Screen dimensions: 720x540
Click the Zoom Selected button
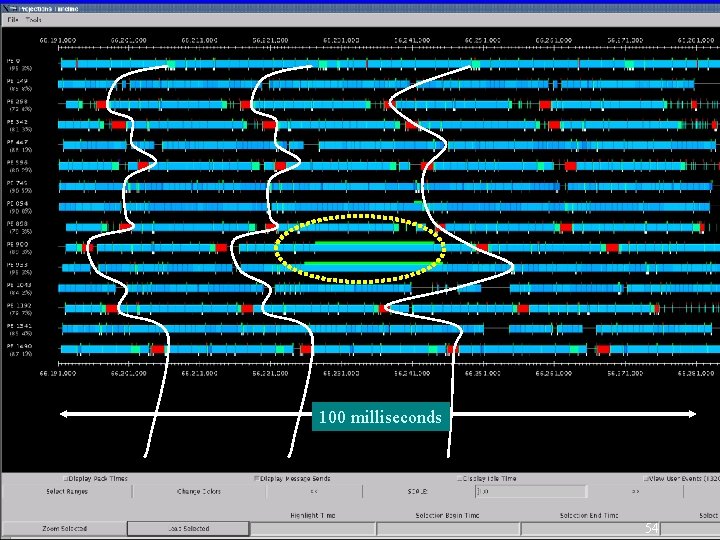coord(64,529)
